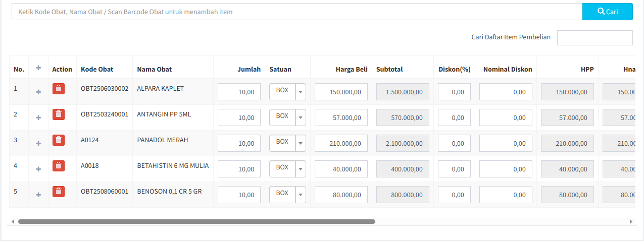Click code OBT2508060001

105,192
